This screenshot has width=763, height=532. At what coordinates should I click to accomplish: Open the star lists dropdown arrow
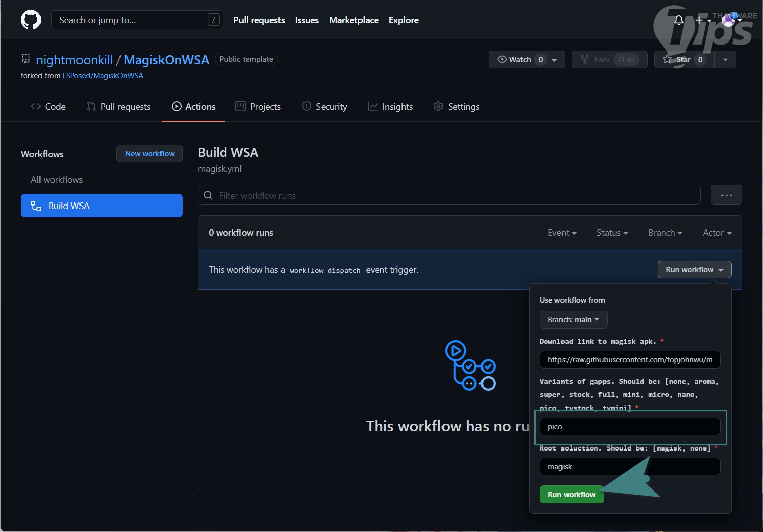[x=725, y=60]
